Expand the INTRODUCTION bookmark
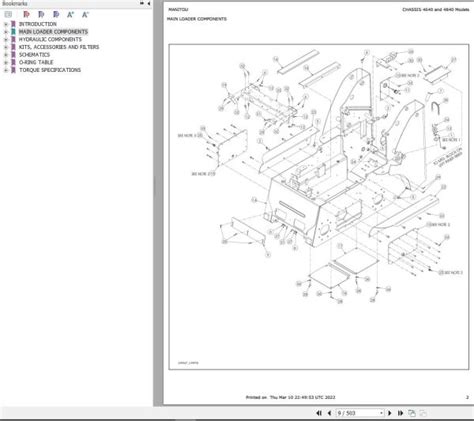The image size is (474, 421). click(x=5, y=24)
